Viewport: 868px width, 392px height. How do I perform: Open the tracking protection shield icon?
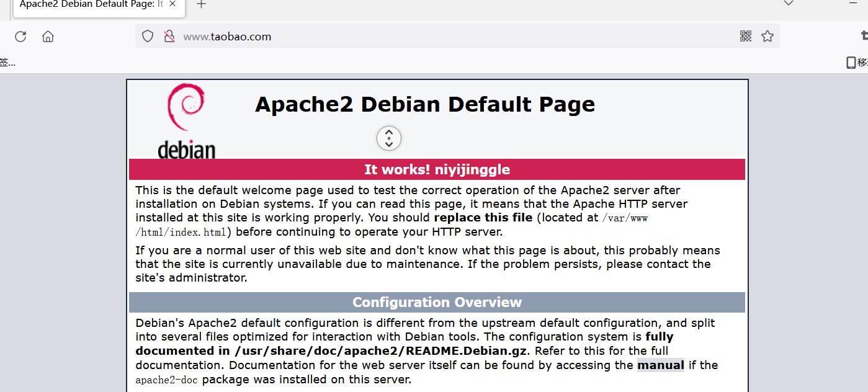tap(148, 37)
